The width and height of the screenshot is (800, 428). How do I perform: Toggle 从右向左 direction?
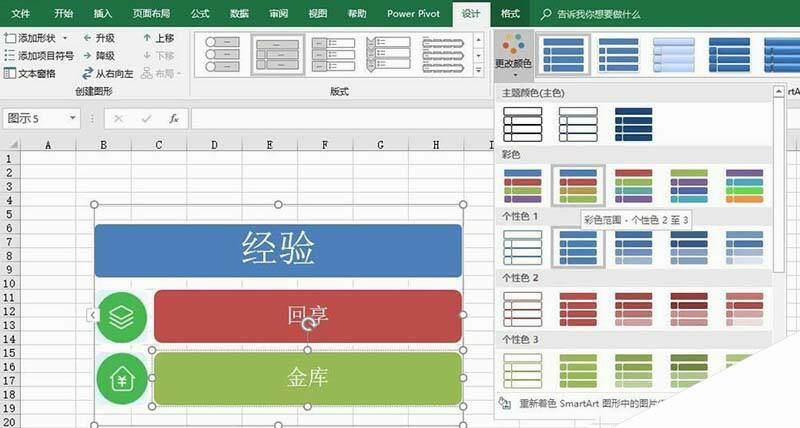tap(108, 73)
